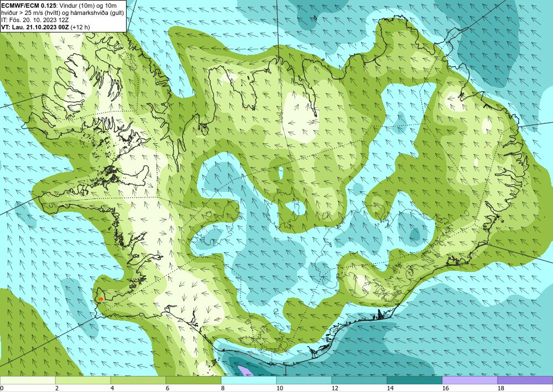Click the 'hviður > 25 m/s (hvítt)' line
The height and width of the screenshot is (392, 553).
click(62, 13)
